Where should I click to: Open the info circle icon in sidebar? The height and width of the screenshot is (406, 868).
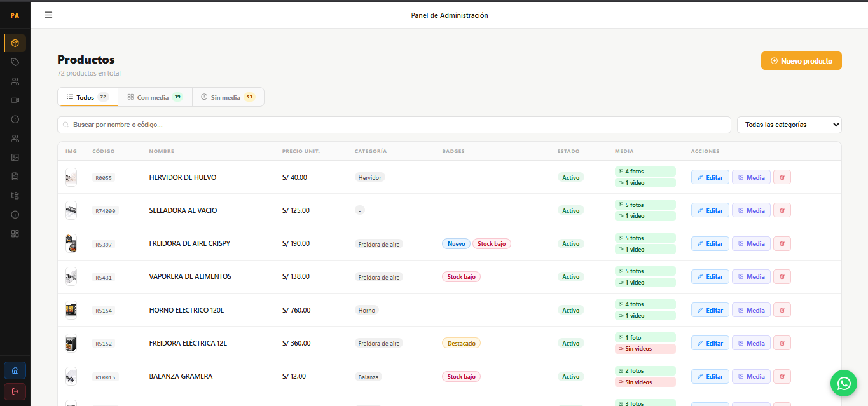coord(15,215)
